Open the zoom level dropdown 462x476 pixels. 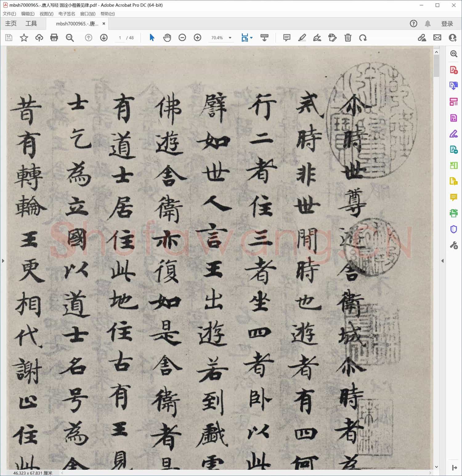230,38
